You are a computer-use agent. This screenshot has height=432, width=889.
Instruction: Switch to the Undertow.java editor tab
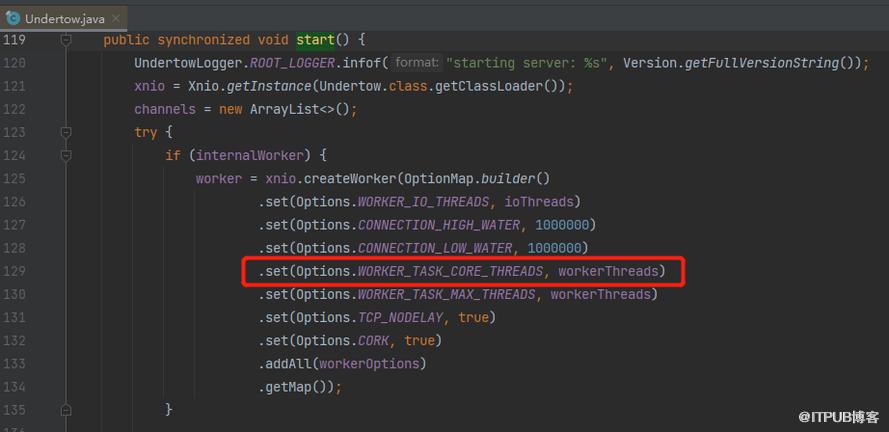click(x=63, y=19)
